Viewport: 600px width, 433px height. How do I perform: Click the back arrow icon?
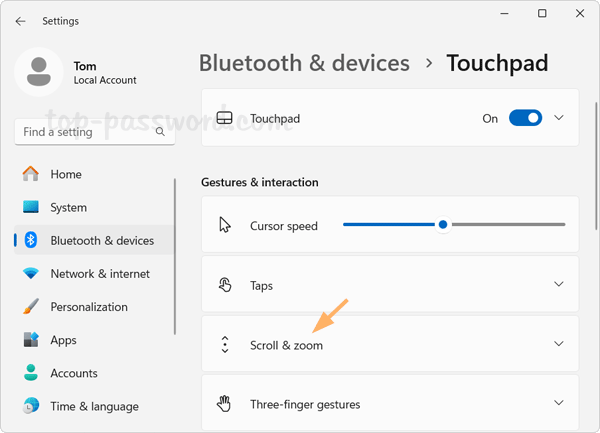21,21
